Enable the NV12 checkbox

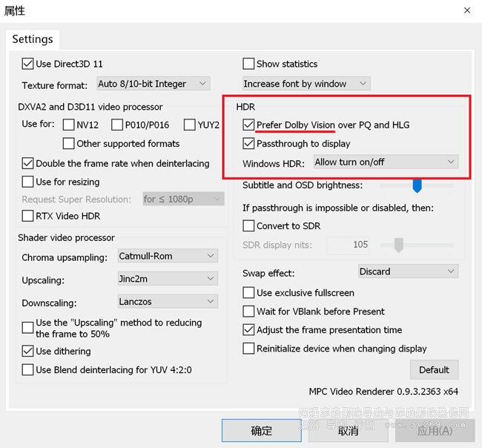[x=69, y=125]
